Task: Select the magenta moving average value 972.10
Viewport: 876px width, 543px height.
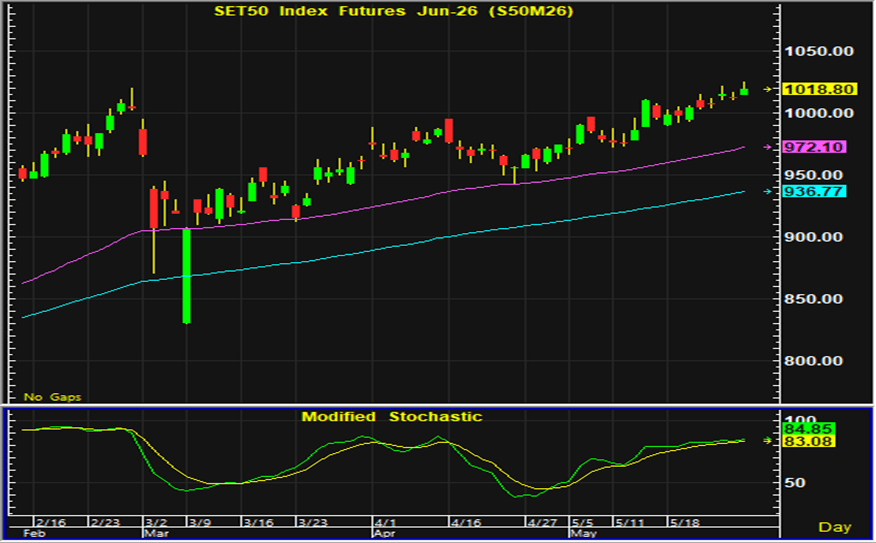Action: click(815, 147)
